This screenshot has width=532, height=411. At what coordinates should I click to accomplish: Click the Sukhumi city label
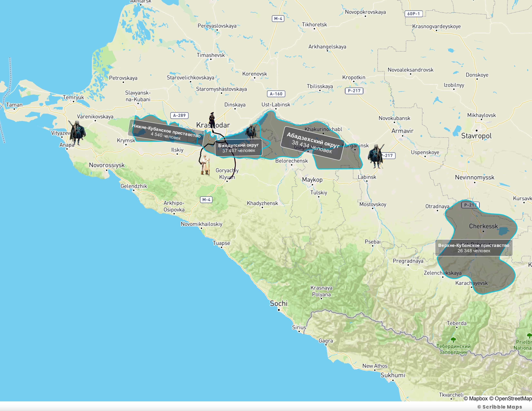[x=393, y=375]
